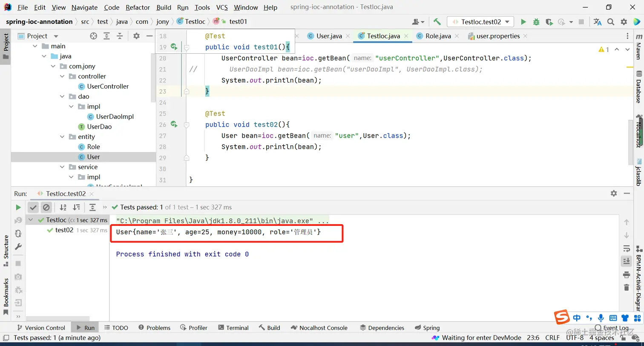Click Scroll to End icon in console

tap(626, 261)
